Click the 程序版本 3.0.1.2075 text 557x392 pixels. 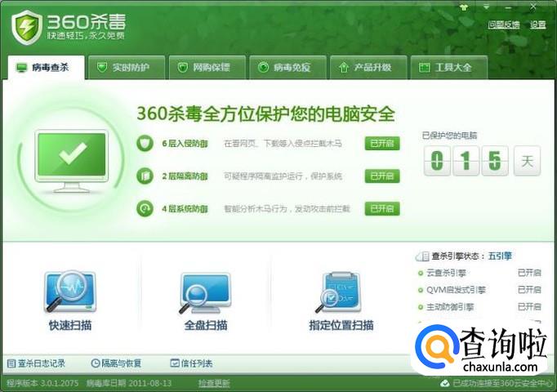42,384
